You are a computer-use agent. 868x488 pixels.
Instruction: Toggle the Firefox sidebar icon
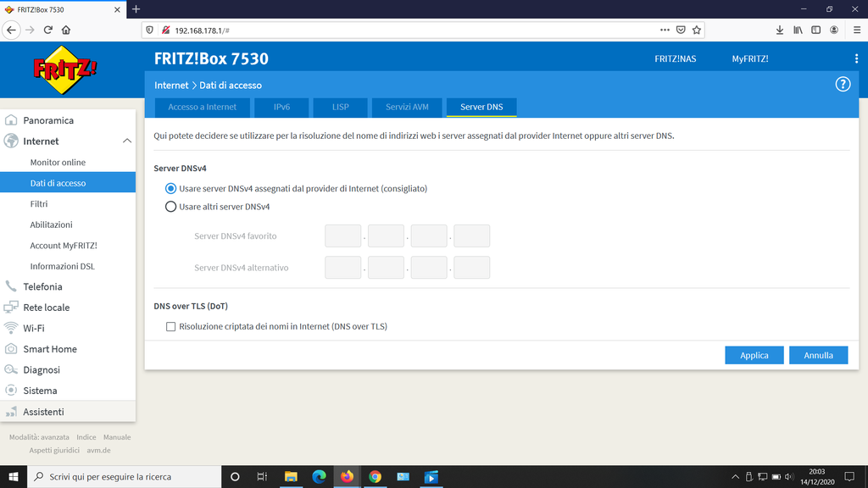coord(816,30)
